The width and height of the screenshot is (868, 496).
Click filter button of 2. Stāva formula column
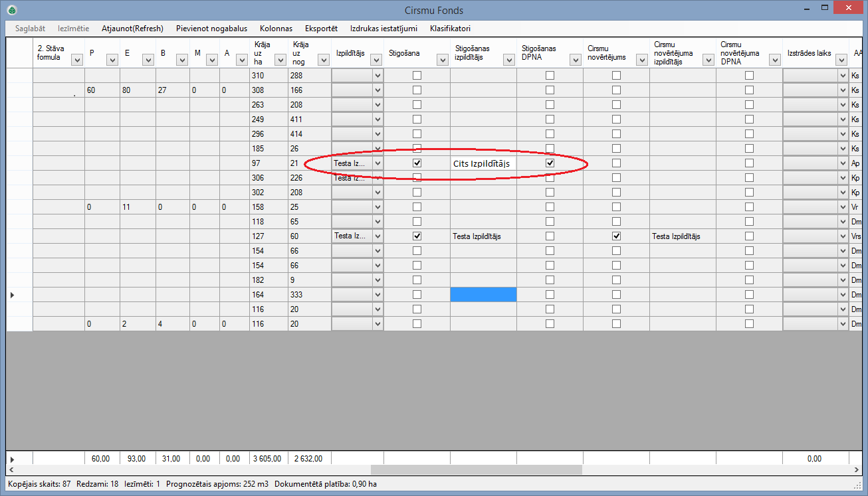pos(76,60)
